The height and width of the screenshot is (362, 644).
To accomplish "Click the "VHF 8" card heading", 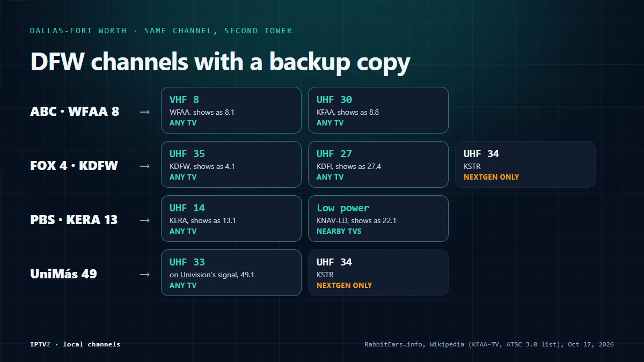I will coord(185,100).
